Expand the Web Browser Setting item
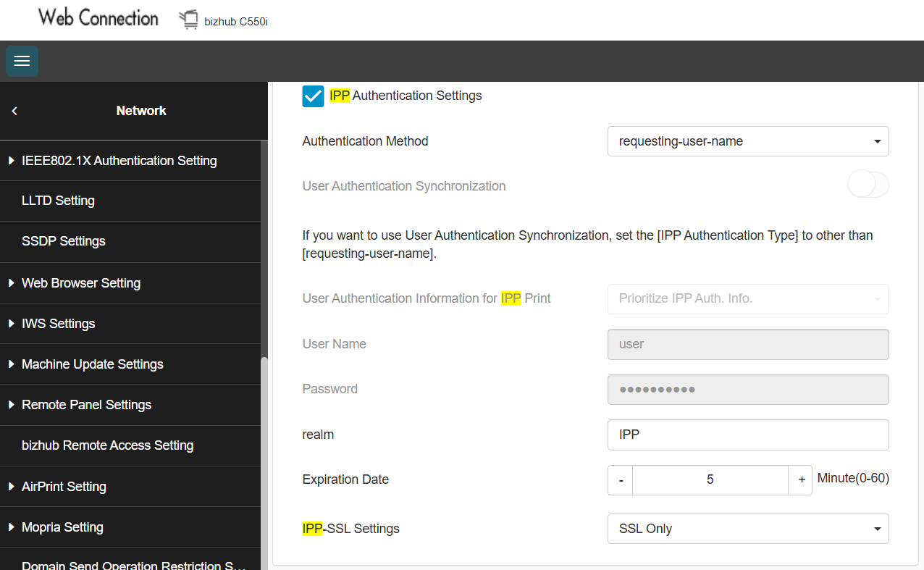Viewport: 924px width, 570px height. point(81,283)
